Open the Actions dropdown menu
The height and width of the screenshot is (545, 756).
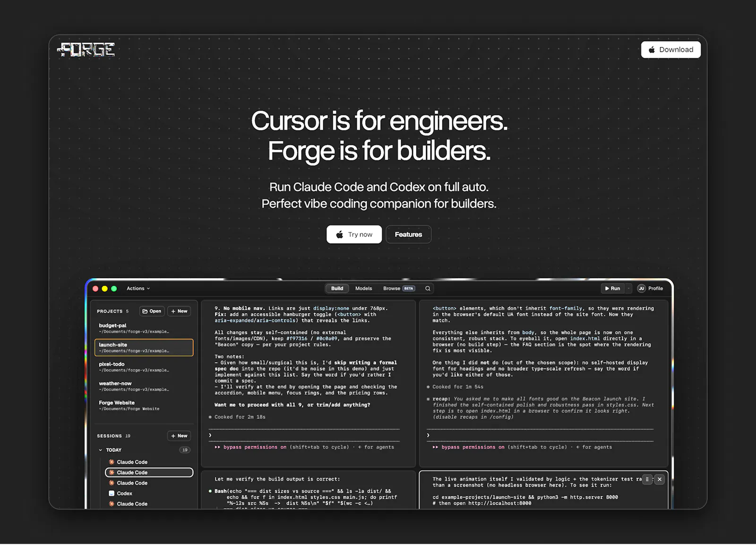pyautogui.click(x=138, y=289)
